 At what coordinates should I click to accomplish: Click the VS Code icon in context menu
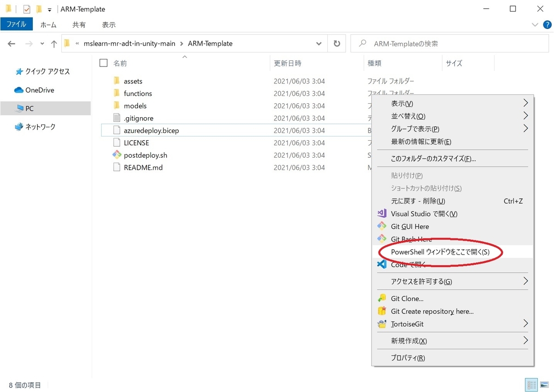coord(382,264)
